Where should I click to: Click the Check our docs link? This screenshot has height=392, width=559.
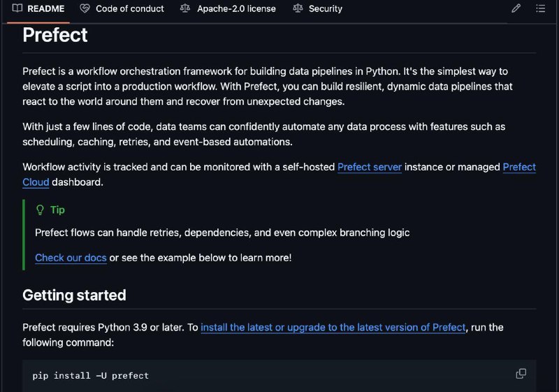[71, 258]
